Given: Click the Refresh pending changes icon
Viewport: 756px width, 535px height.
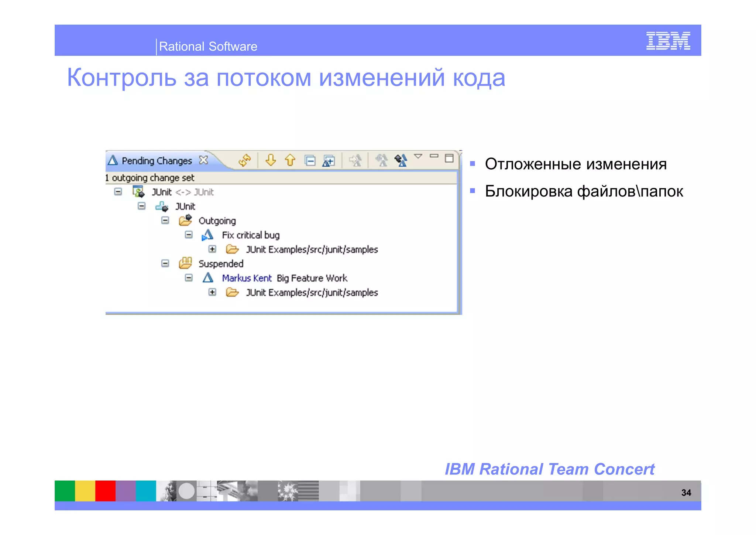Looking at the screenshot, I should point(244,160).
